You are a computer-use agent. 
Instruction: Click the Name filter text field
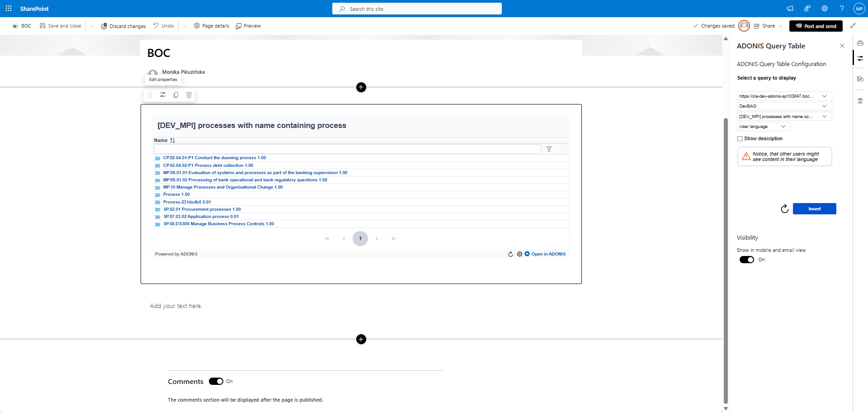tap(347, 149)
